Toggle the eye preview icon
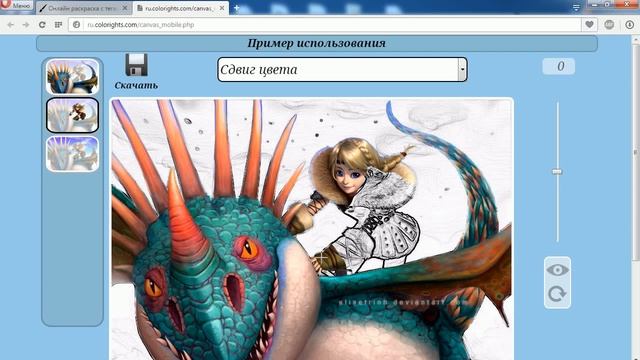The image size is (640, 360). click(557, 270)
